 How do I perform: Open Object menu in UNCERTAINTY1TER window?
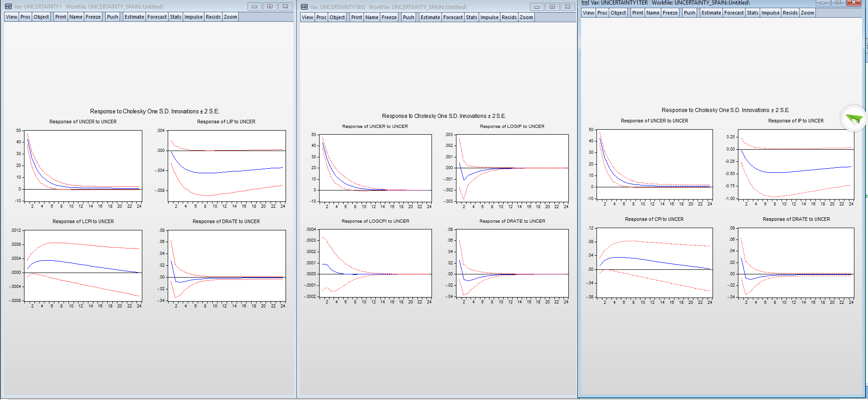tap(618, 13)
